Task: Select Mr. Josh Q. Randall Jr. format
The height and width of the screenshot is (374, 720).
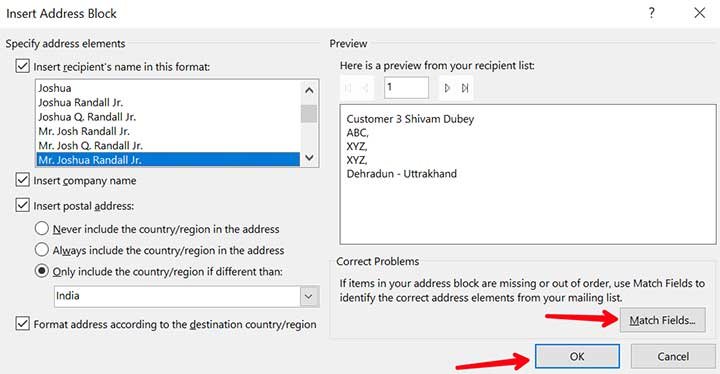Action: [x=168, y=145]
